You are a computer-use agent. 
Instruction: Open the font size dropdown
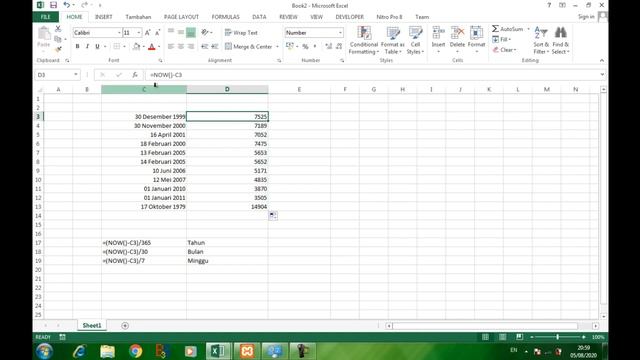click(x=139, y=33)
